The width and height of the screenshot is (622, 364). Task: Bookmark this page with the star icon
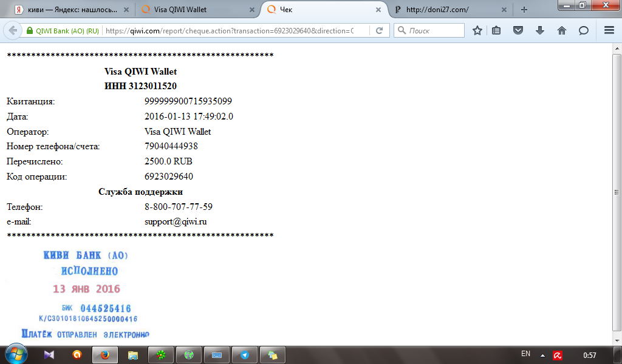click(x=477, y=30)
